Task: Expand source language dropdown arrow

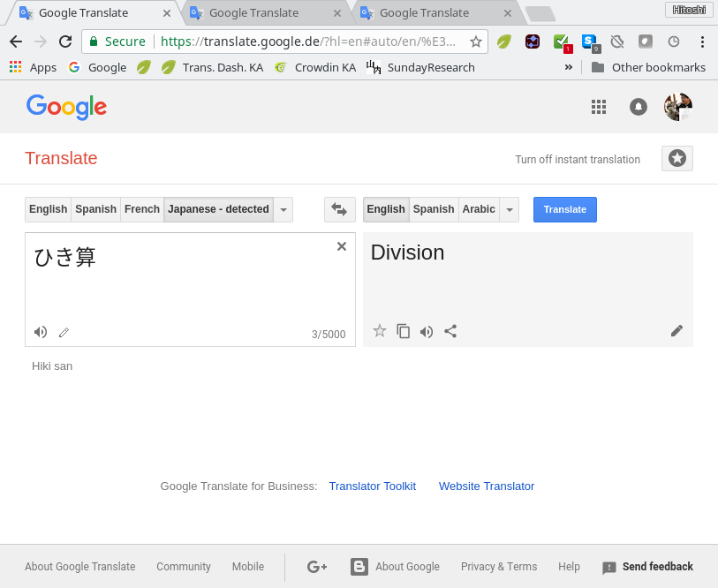Action: pyautogui.click(x=283, y=209)
